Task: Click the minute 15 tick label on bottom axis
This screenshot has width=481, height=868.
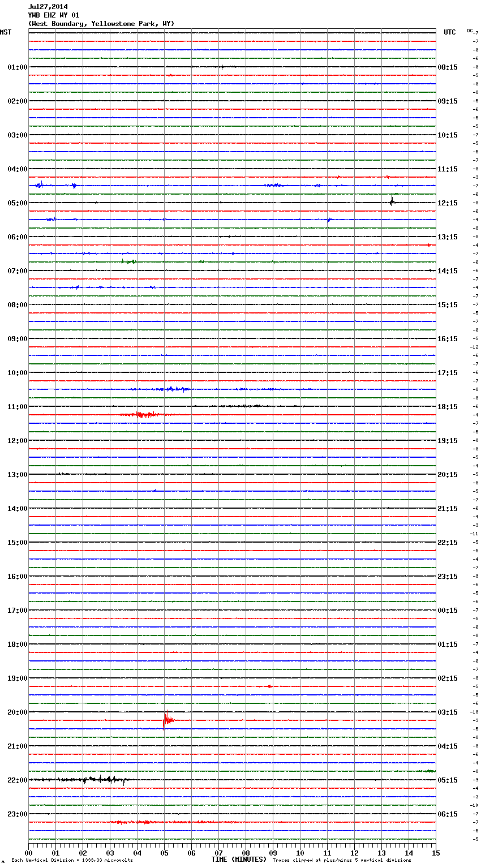Action: coord(436,853)
